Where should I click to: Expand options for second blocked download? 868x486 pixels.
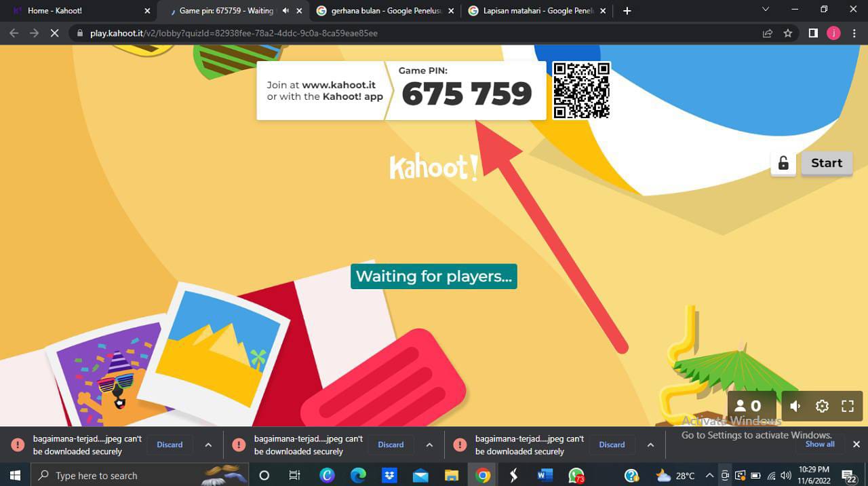(x=429, y=445)
